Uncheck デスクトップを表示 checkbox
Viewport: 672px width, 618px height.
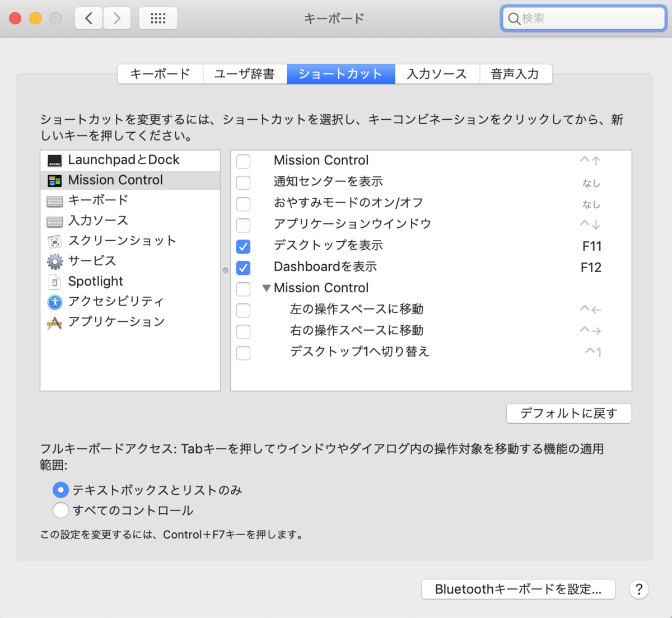coord(243,246)
